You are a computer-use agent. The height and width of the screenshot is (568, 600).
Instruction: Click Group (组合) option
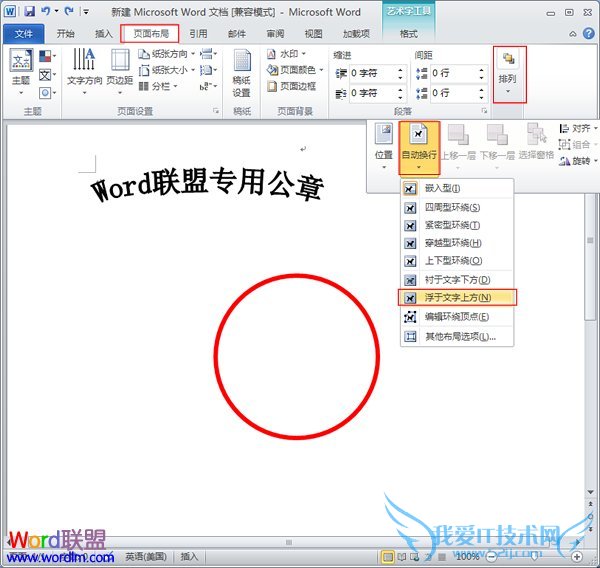tap(577, 144)
